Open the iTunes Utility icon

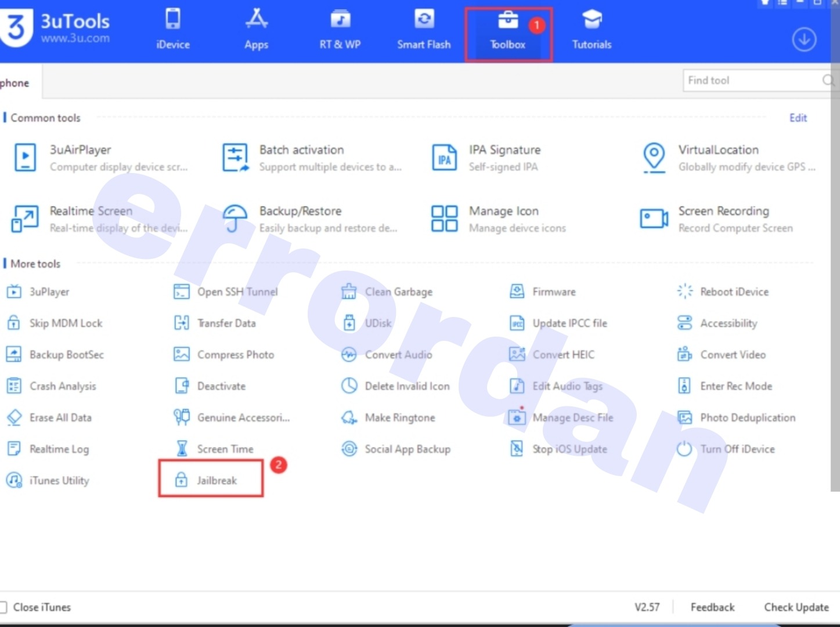pos(14,480)
